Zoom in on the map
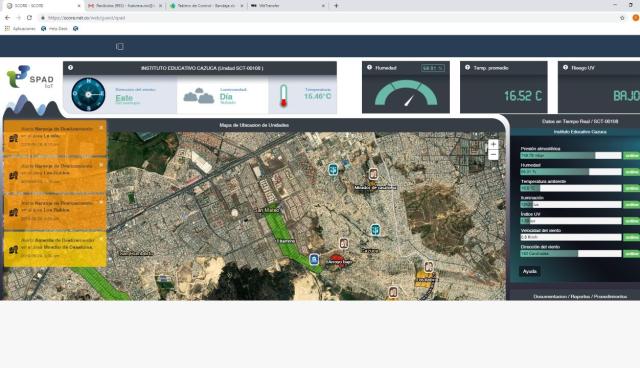 pyautogui.click(x=493, y=144)
